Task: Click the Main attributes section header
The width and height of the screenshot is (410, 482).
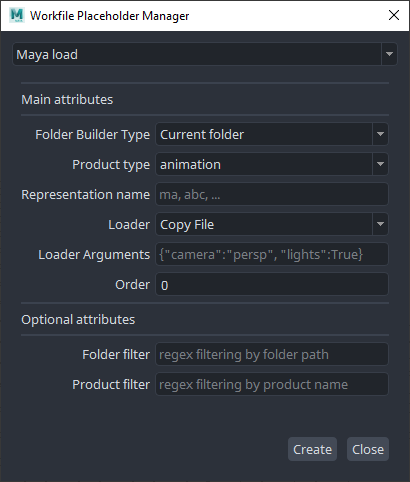Action: tap(67, 99)
